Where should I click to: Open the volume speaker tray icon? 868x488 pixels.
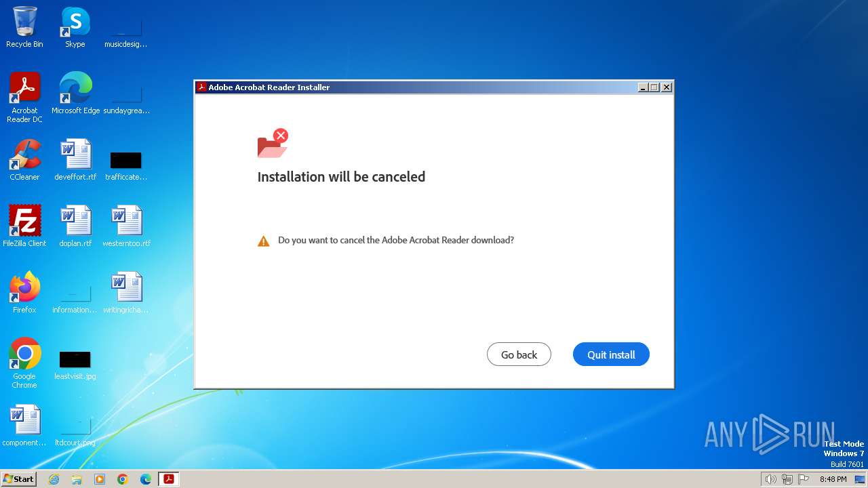pos(770,479)
